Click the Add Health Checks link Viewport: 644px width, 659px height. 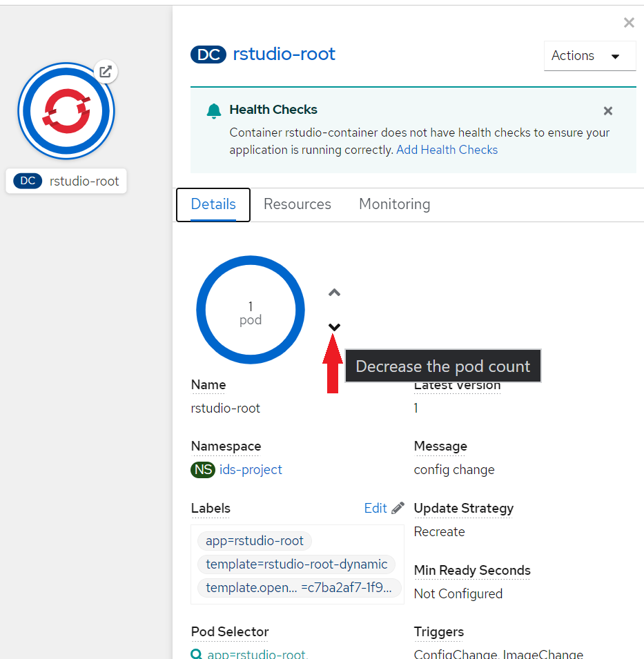447,150
